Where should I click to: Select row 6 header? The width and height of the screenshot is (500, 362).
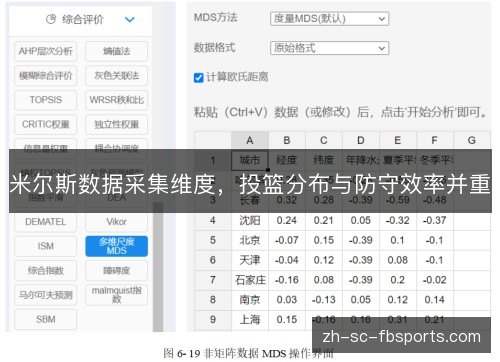[213, 260]
